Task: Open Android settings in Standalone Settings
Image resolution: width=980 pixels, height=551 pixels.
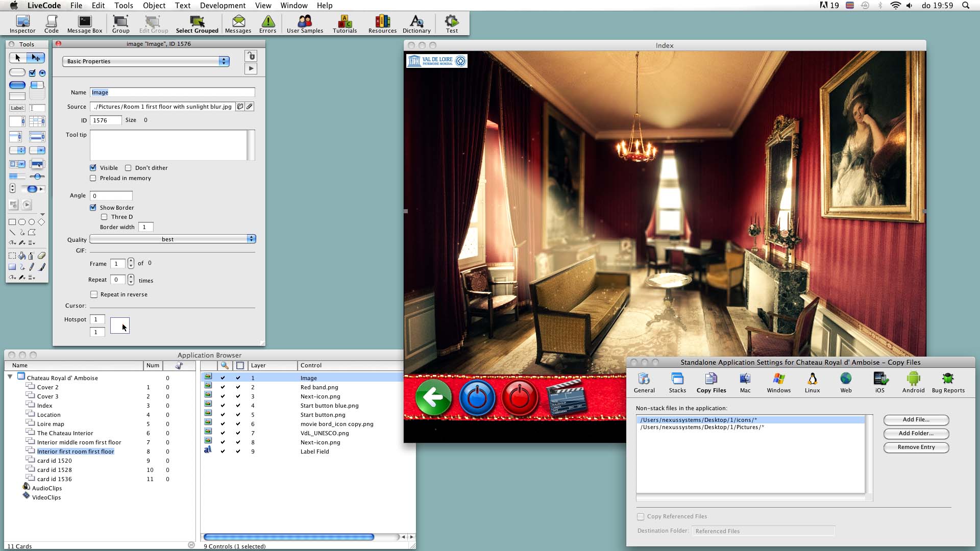Action: [x=913, y=382]
